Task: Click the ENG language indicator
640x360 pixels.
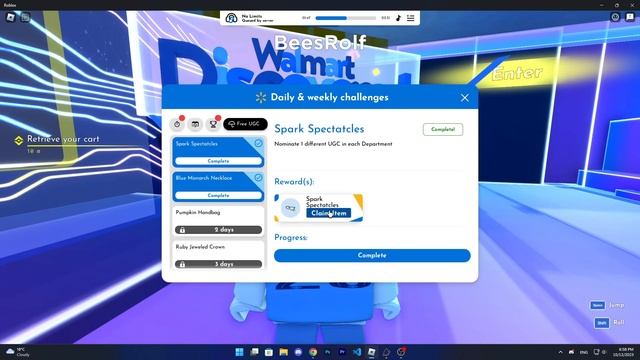Action: 584,352
